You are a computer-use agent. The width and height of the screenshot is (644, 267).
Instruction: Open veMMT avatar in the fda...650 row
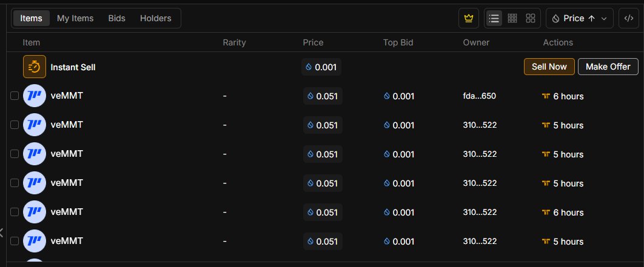[x=35, y=96]
